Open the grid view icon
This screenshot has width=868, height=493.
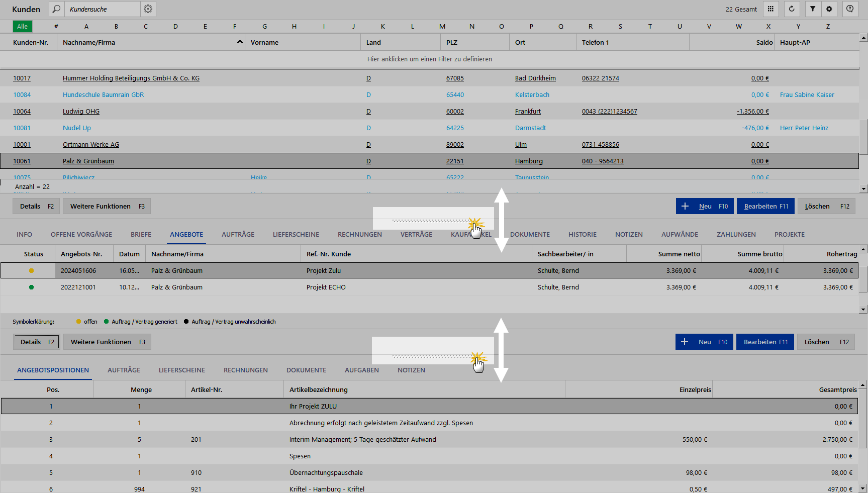tap(770, 9)
